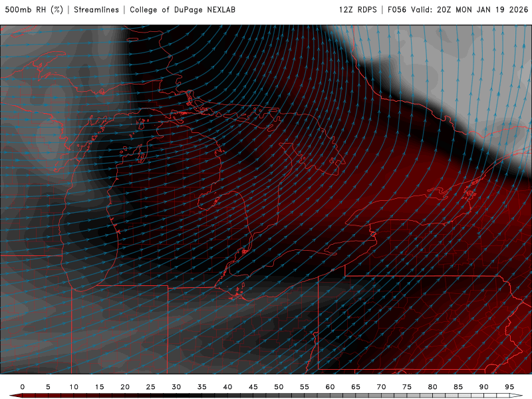Screen dimensions: 532x399
Task: Click the colorbar label "45"
Action: [253, 387]
